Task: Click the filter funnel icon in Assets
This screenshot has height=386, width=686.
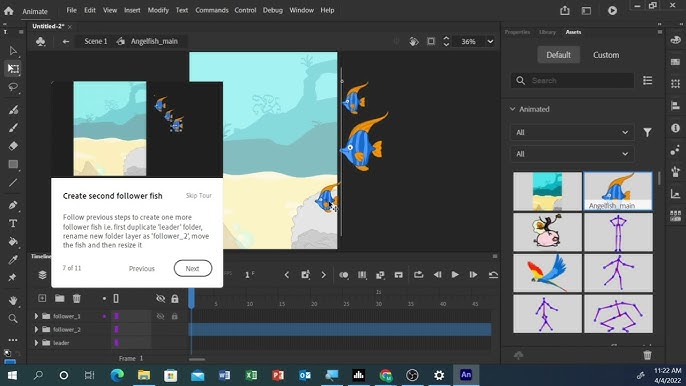Action: (x=647, y=132)
